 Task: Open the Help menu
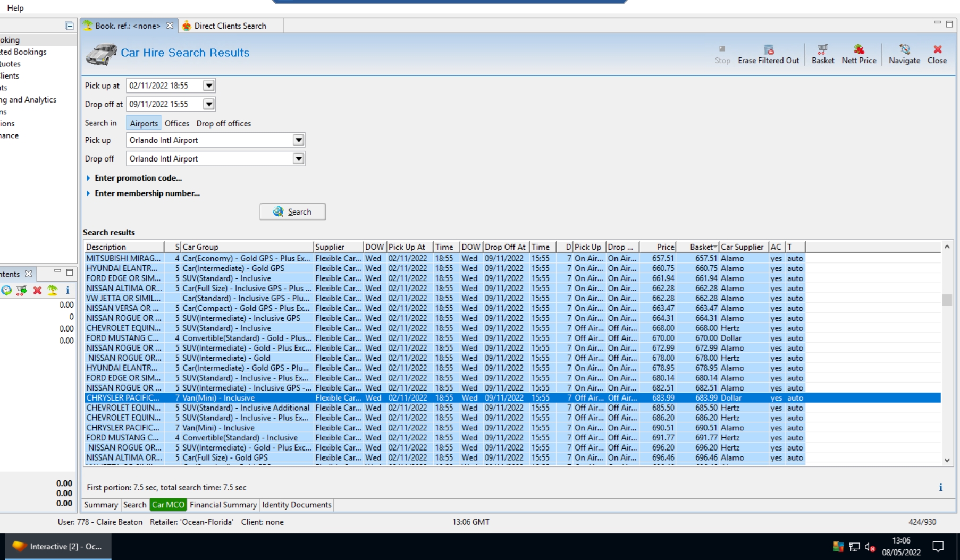15,8
